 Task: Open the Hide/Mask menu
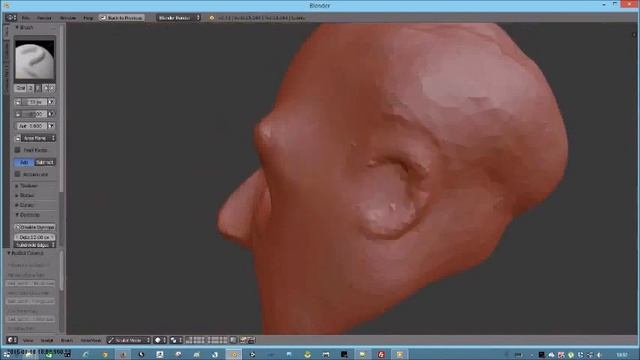pos(90,340)
